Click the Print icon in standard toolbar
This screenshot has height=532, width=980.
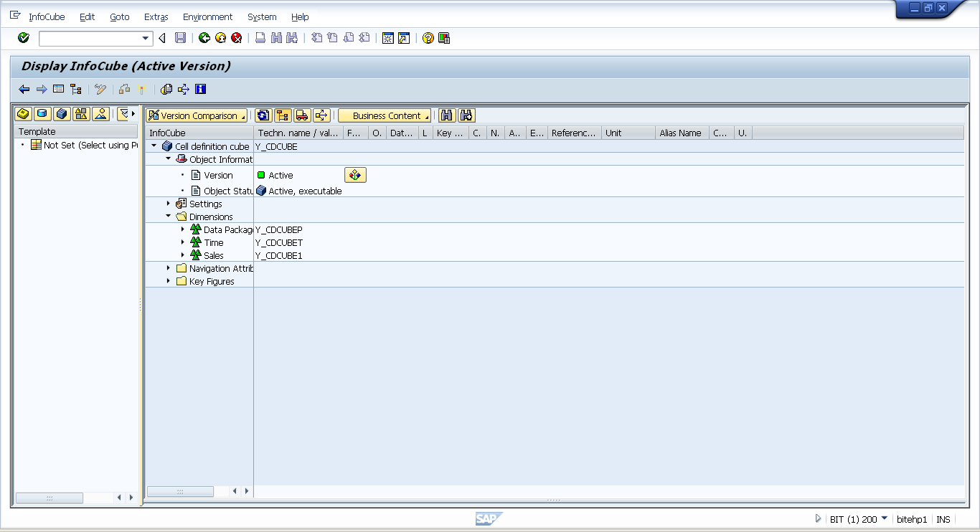[x=260, y=38]
